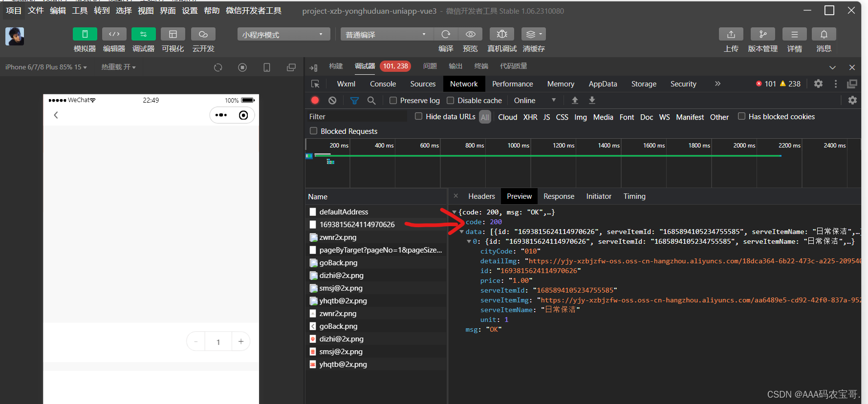Toggle the editor (编辑器) panel icon
Viewport: 868px width, 404px height.
coord(114,34)
